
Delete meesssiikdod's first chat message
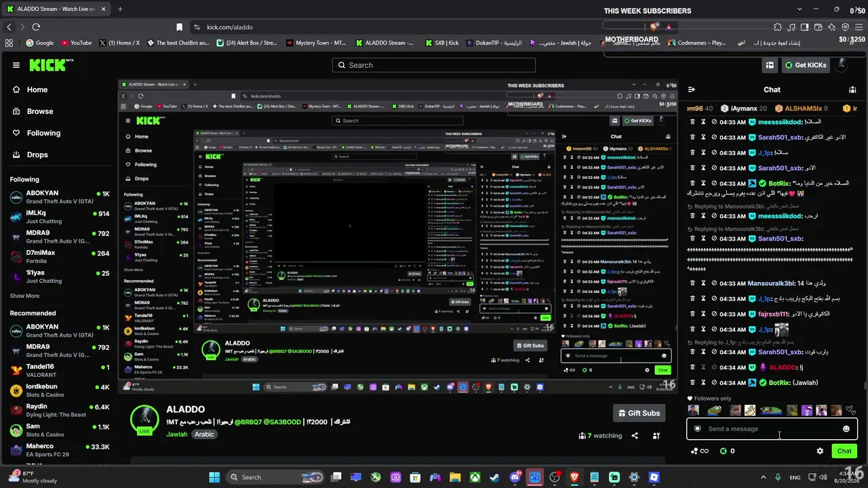coord(692,122)
